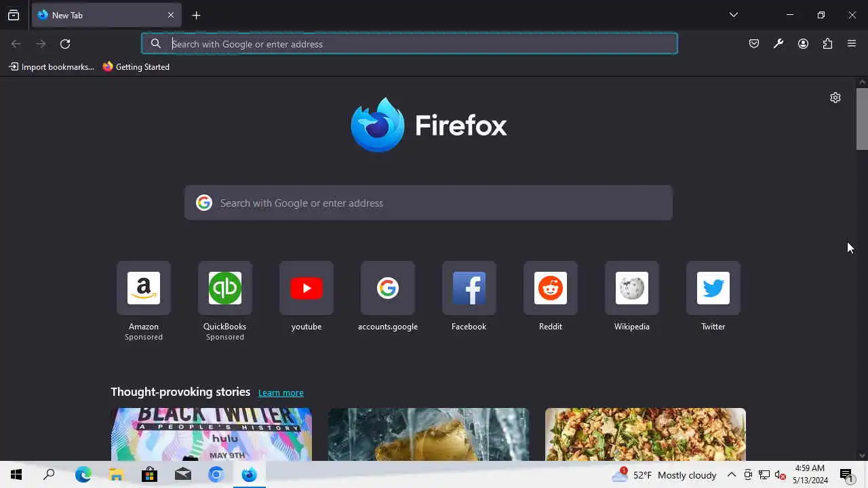Viewport: 868px width, 488px height.
Task: Open Microsoft Store from taskbar
Action: coord(149,475)
